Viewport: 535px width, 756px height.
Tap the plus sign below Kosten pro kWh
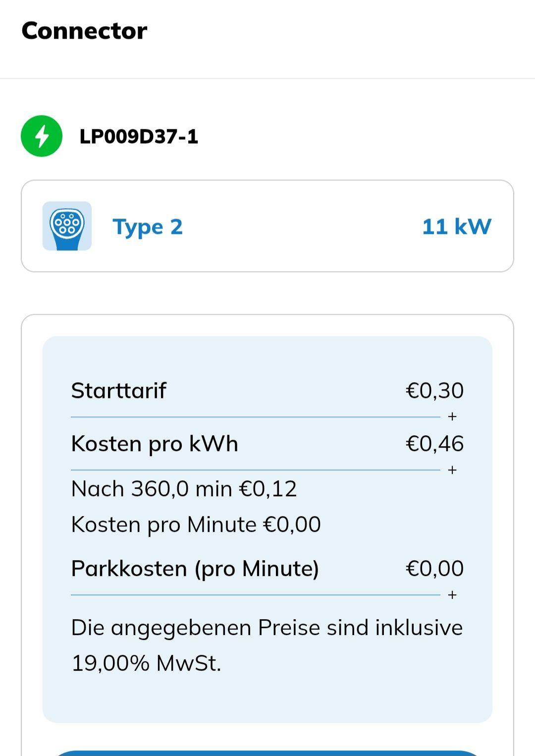tap(452, 469)
